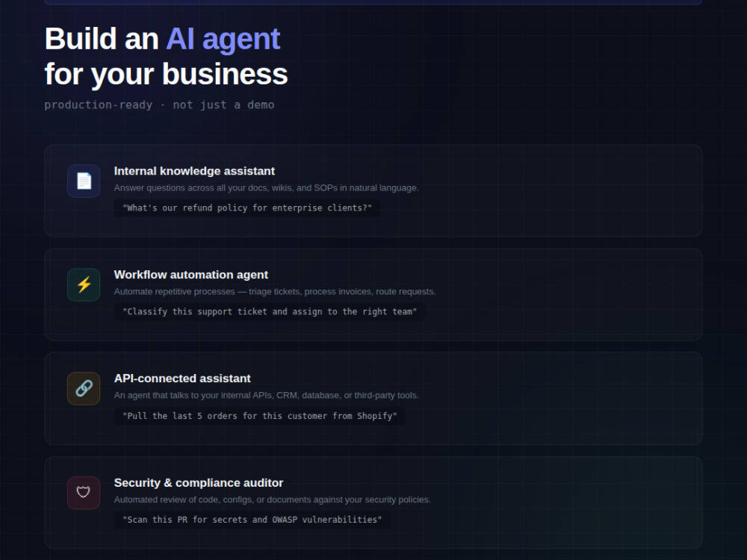The image size is (747, 560).
Task: Click the document icon for Internal knowledge assistant
Action: point(84,181)
